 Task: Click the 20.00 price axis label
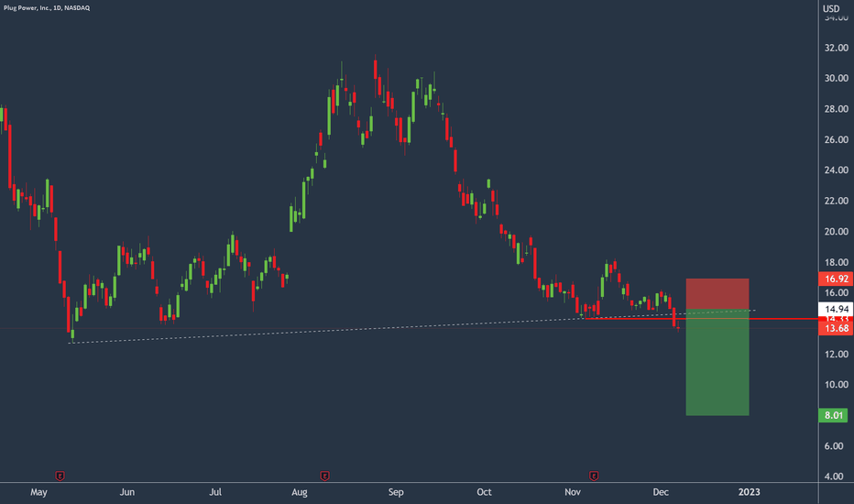click(x=836, y=232)
